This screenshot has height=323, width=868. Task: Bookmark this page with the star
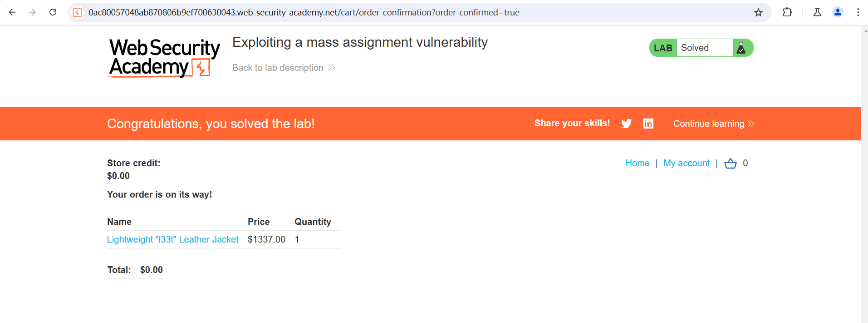tap(758, 12)
